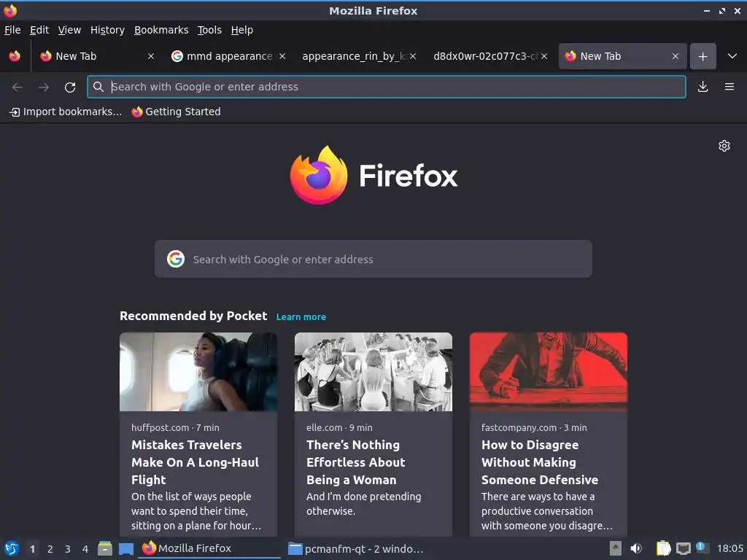Screen dimensions: 747x560
Task: Open the elle.com vintage women thumbnail
Action: [373, 372]
